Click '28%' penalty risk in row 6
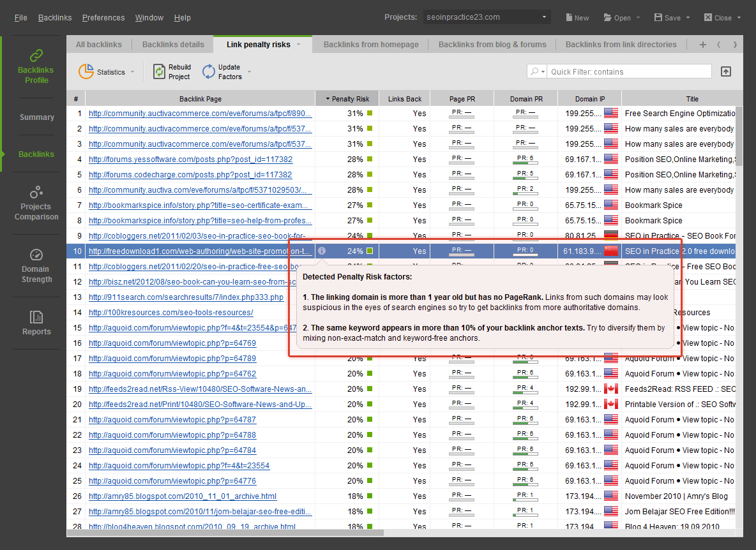The width and height of the screenshot is (756, 550). (355, 190)
